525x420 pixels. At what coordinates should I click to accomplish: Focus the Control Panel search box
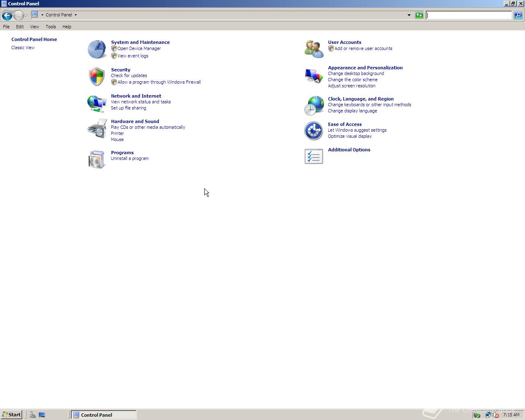pyautogui.click(x=469, y=15)
